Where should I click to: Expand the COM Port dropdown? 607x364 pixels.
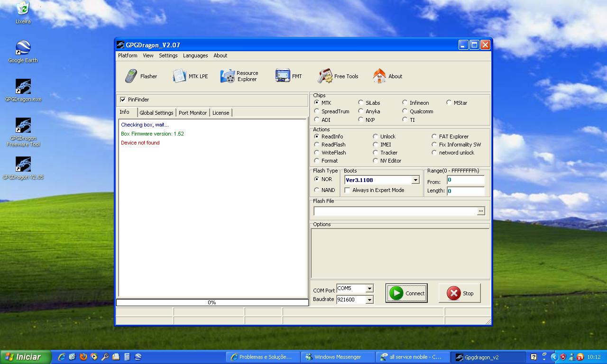point(369,288)
